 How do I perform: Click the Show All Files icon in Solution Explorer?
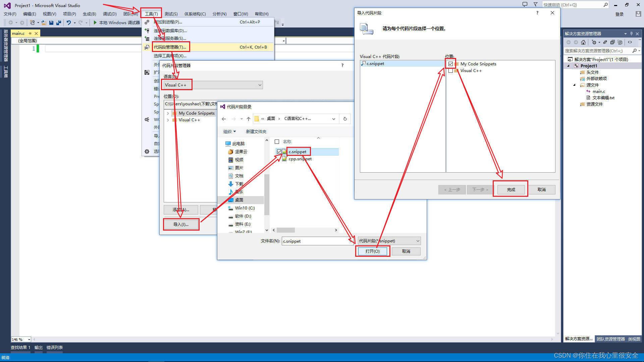click(620, 42)
